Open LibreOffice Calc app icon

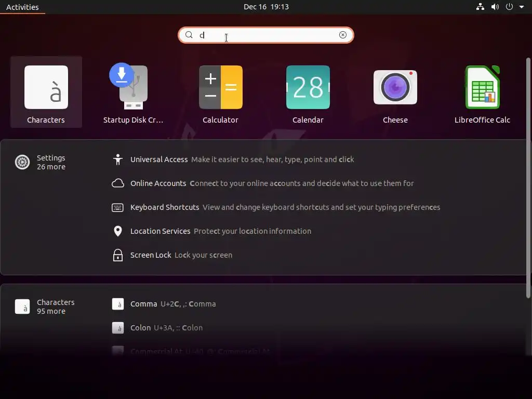pyautogui.click(x=483, y=87)
